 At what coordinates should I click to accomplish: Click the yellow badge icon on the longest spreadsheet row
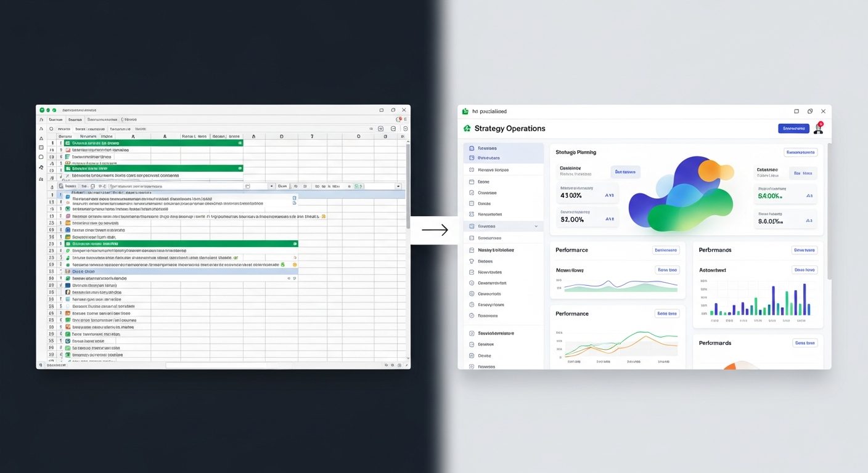coord(324,217)
